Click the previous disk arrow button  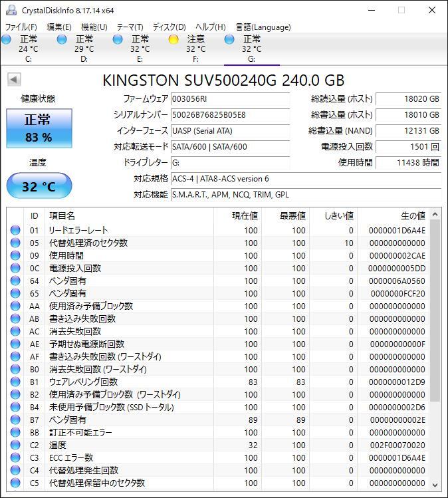(x=14, y=79)
